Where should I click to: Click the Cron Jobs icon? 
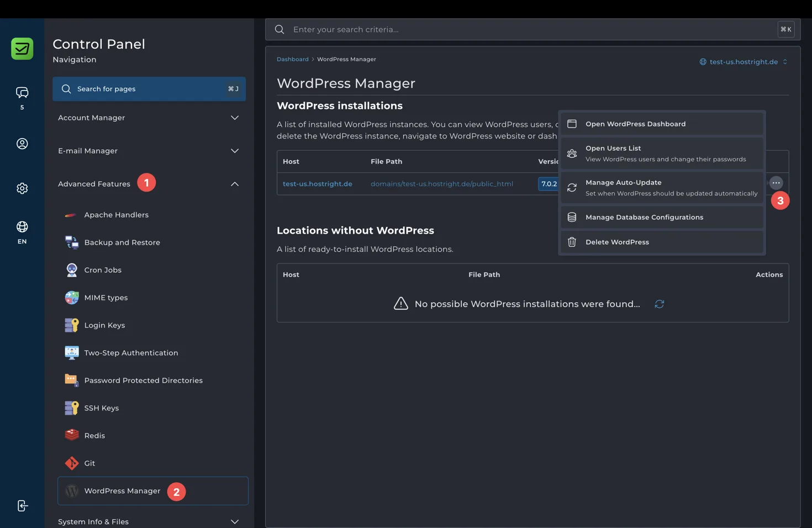(x=71, y=270)
